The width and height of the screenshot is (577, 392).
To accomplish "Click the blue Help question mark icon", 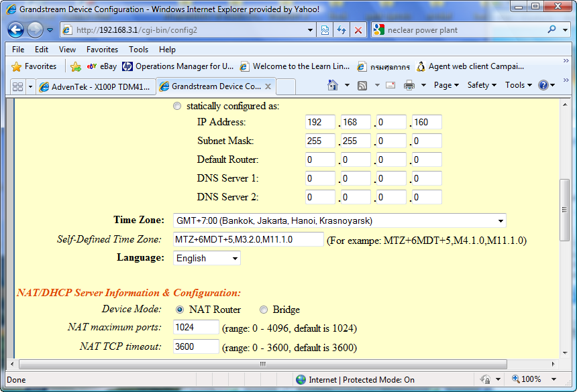I will tap(543, 85).
